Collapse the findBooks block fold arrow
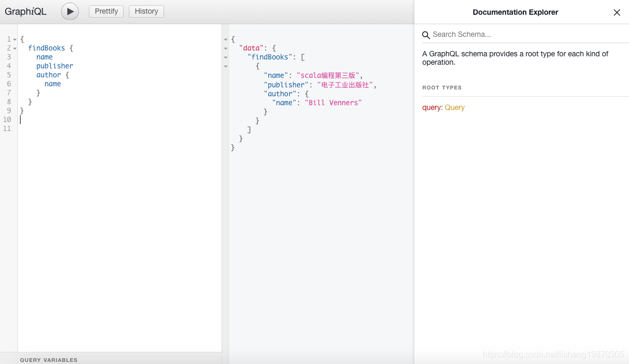 coord(14,48)
